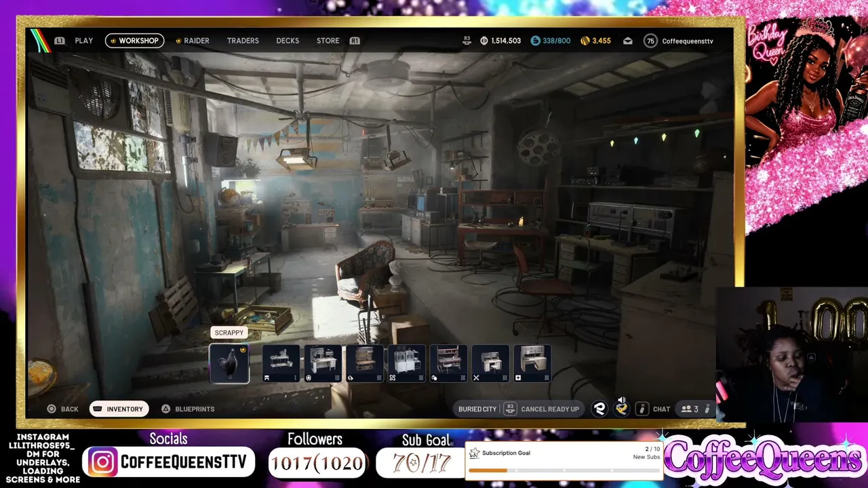This screenshot has height=488, width=868.
Task: Click the blue stash capacity icon 338/800
Action: (535, 41)
